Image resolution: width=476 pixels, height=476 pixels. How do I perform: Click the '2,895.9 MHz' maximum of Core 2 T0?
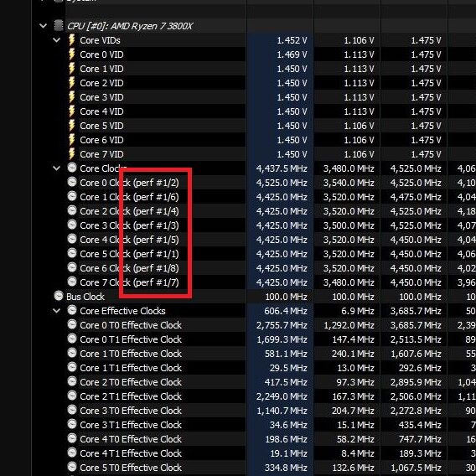(x=416, y=382)
